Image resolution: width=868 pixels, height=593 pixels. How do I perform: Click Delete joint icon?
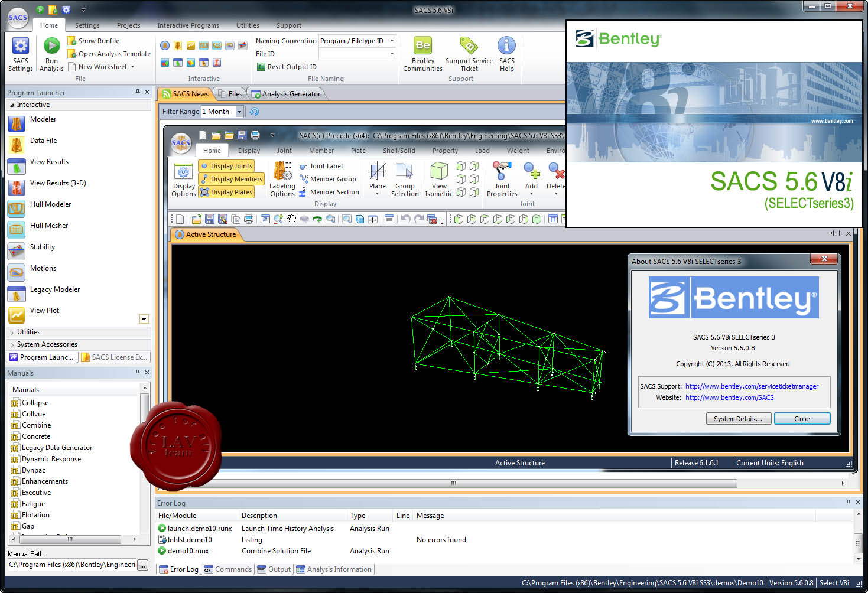tap(556, 171)
